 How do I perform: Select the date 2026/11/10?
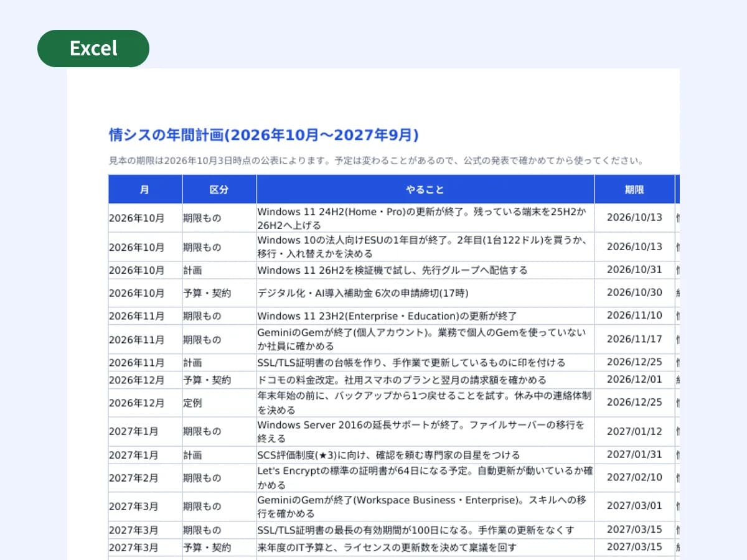(x=634, y=315)
